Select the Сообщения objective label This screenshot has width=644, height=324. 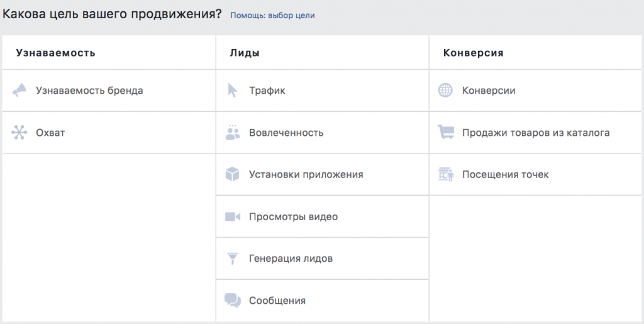tap(277, 301)
